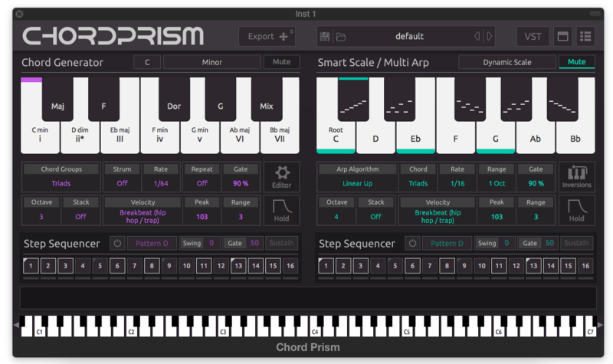Click the G scale key
The image size is (613, 364).
tap(495, 138)
